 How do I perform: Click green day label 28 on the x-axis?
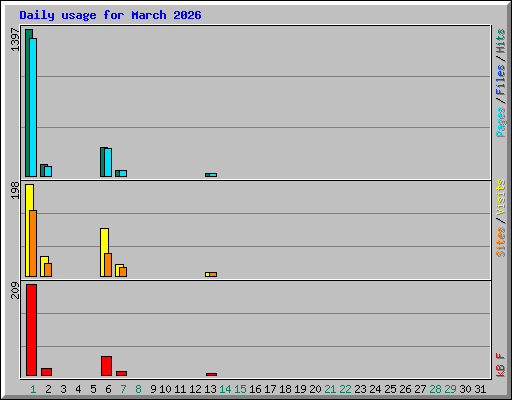tap(435, 389)
